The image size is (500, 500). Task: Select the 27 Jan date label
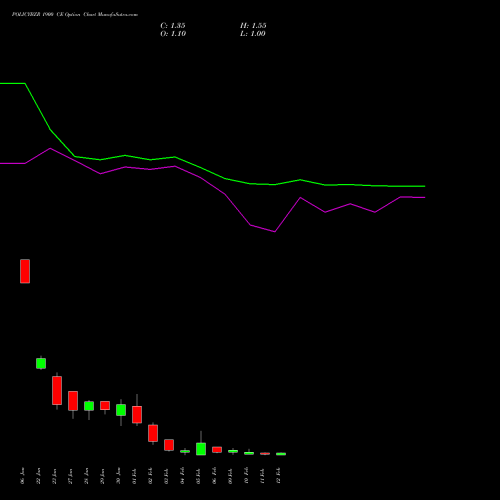click(71, 476)
